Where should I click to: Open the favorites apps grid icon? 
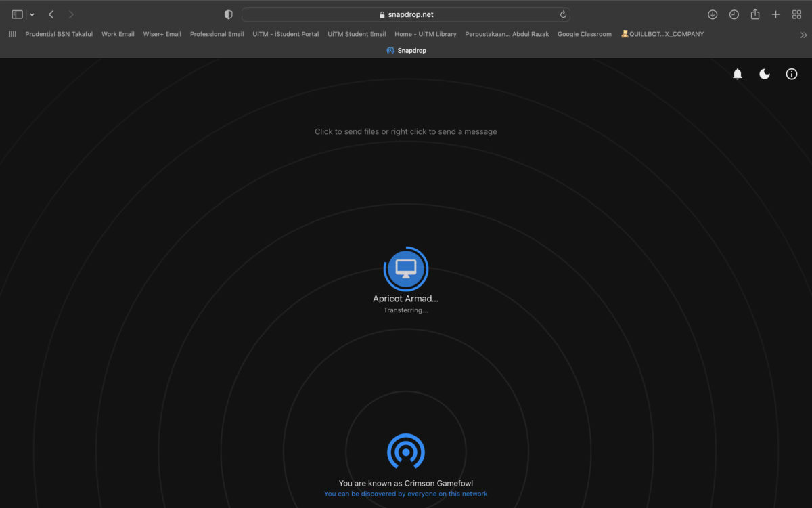click(12, 34)
